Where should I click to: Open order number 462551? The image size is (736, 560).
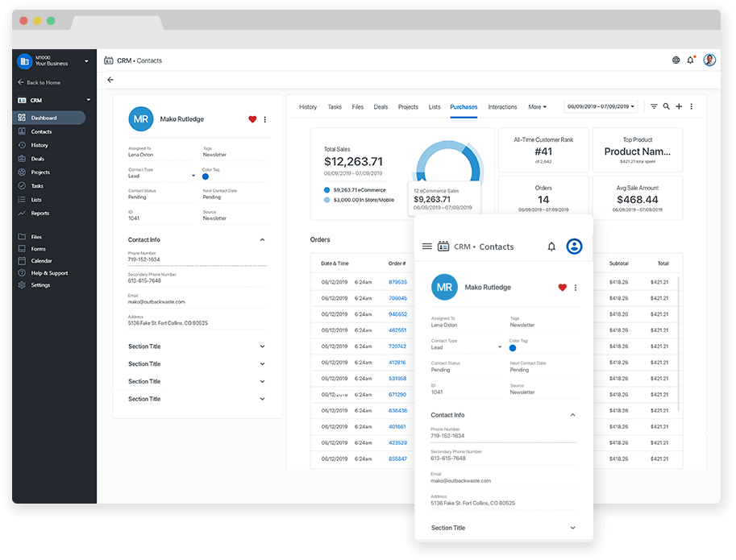(x=397, y=330)
